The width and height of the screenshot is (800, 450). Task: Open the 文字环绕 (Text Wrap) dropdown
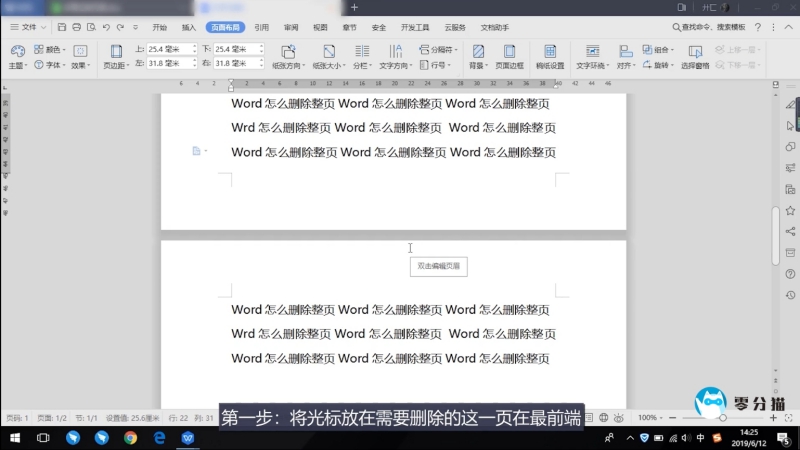(x=593, y=65)
